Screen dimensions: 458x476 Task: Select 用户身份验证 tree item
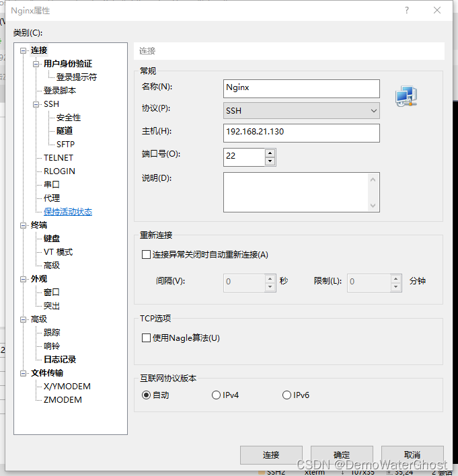click(68, 64)
